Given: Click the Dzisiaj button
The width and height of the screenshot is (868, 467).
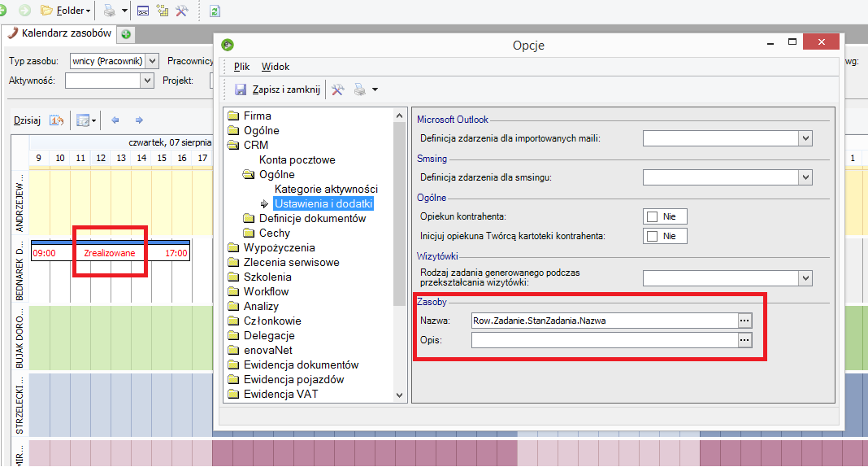Looking at the screenshot, I should [x=27, y=120].
